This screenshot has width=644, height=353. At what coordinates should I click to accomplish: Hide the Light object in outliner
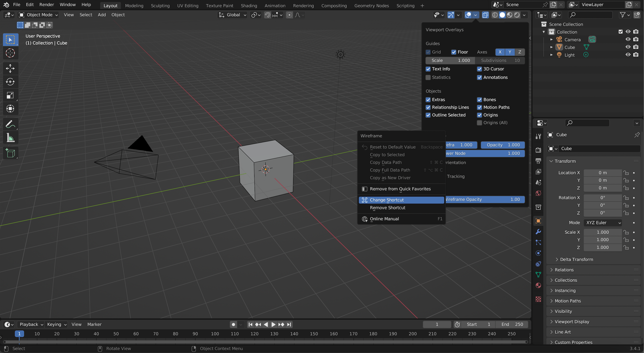click(x=628, y=55)
